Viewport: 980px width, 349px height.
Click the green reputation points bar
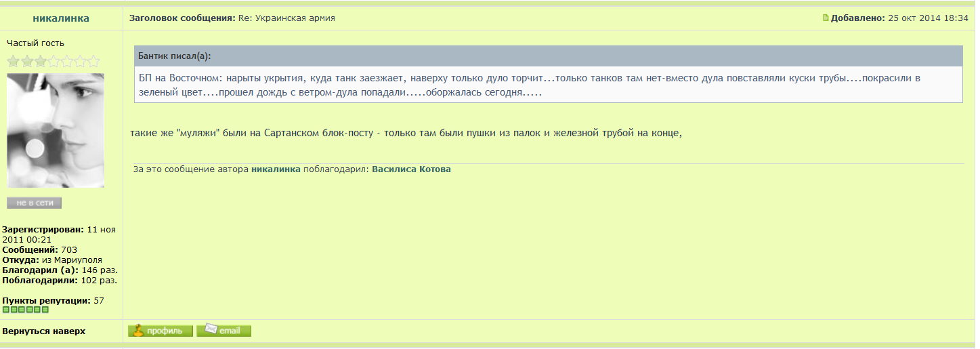point(26,310)
